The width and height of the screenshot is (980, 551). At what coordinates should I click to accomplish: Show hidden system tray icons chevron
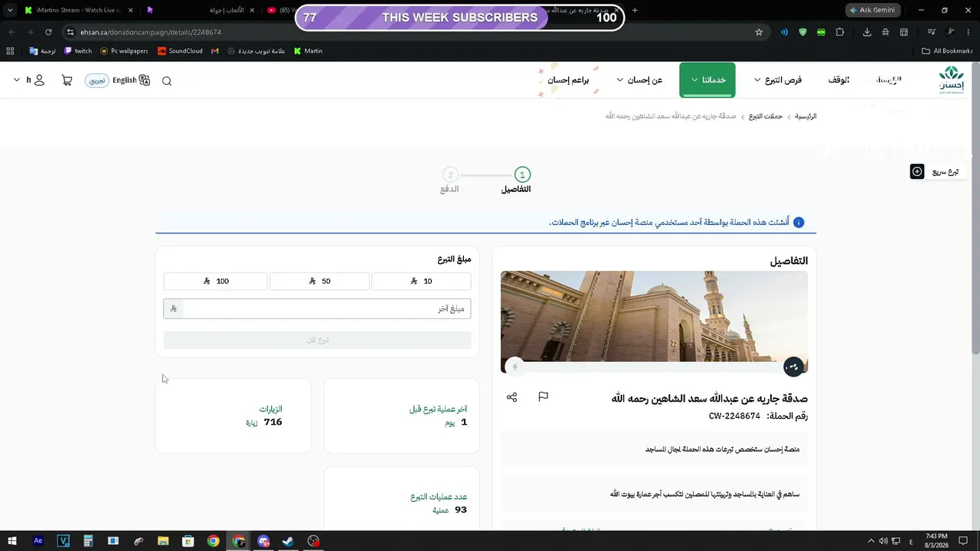(871, 541)
